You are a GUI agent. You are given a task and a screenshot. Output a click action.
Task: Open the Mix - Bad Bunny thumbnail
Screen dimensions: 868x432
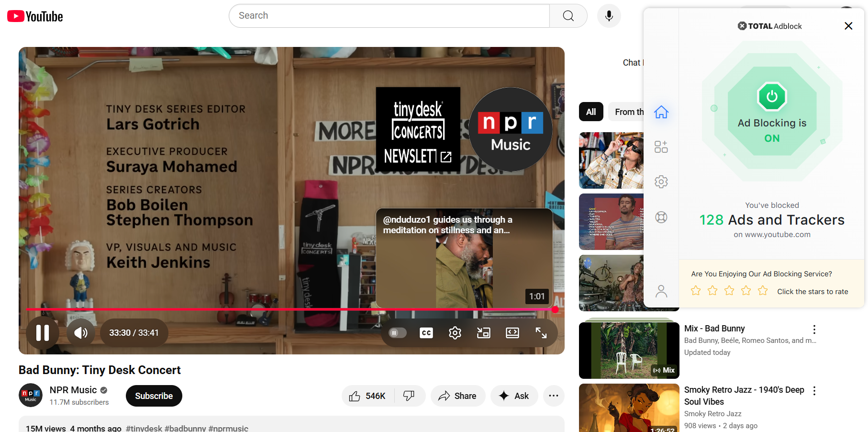point(629,351)
